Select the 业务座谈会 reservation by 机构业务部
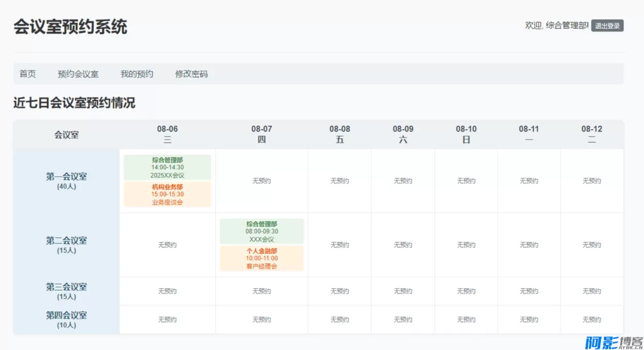This screenshot has height=350, width=644. 167,194
